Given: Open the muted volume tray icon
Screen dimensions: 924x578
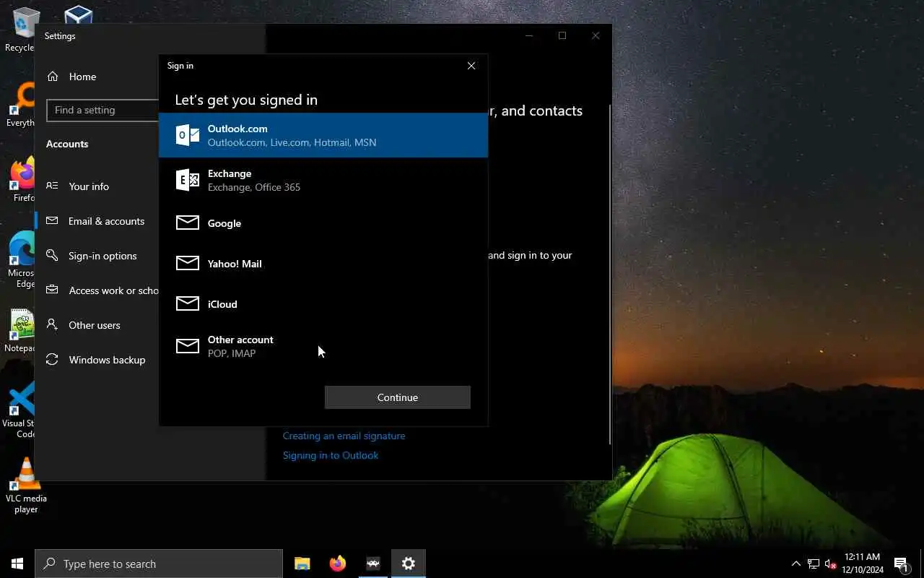Looking at the screenshot, I should [831, 564].
